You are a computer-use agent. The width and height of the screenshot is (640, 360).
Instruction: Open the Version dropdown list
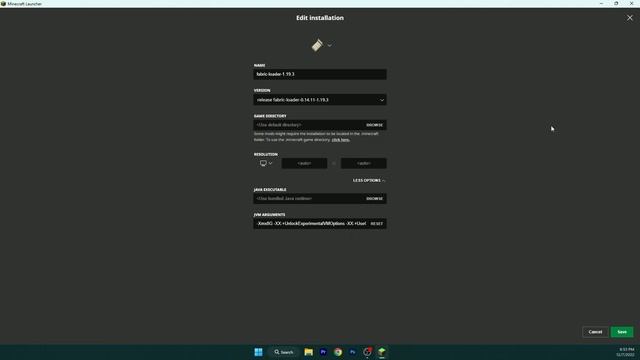click(x=320, y=100)
